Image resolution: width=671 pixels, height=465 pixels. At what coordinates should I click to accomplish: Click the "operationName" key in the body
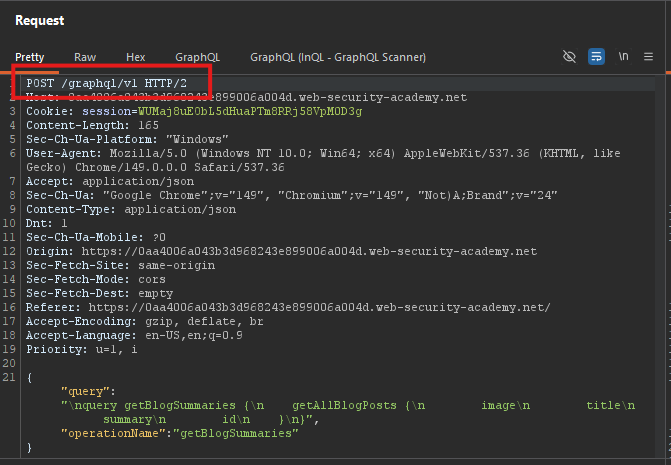coord(113,433)
